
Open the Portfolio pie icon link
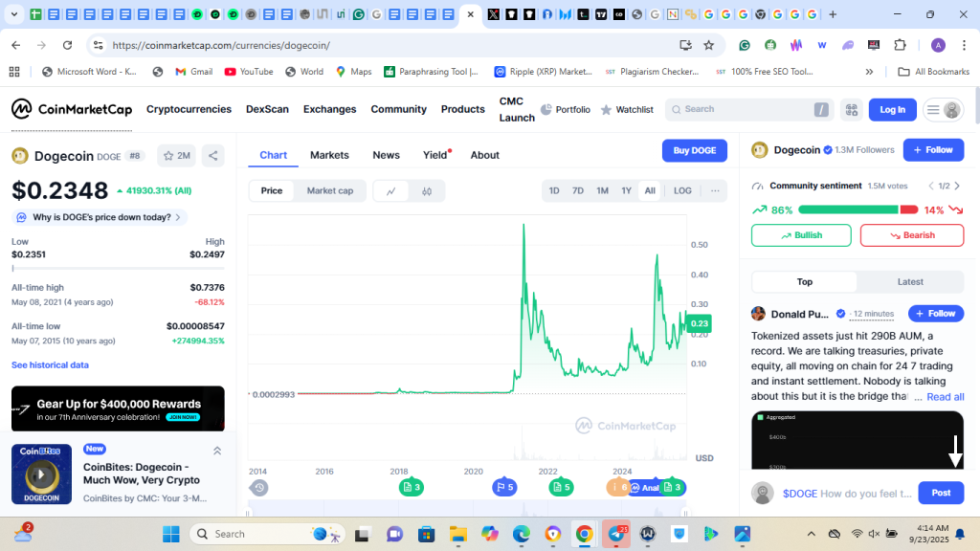565,109
